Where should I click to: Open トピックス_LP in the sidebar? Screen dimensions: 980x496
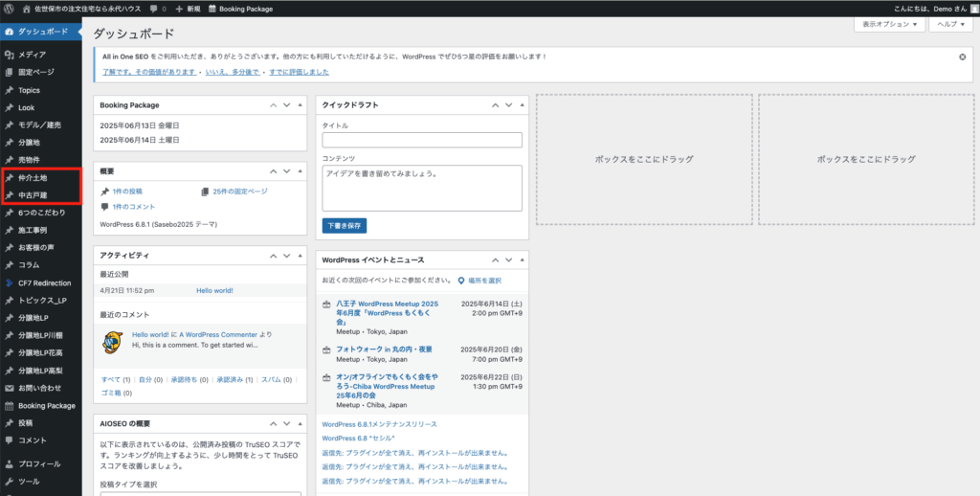coord(40,301)
